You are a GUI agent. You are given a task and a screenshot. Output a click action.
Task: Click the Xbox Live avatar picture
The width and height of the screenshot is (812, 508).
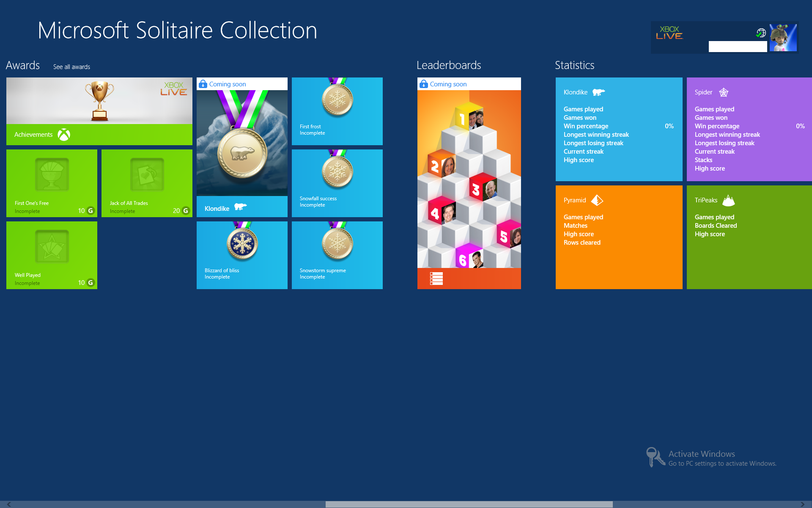point(783,38)
